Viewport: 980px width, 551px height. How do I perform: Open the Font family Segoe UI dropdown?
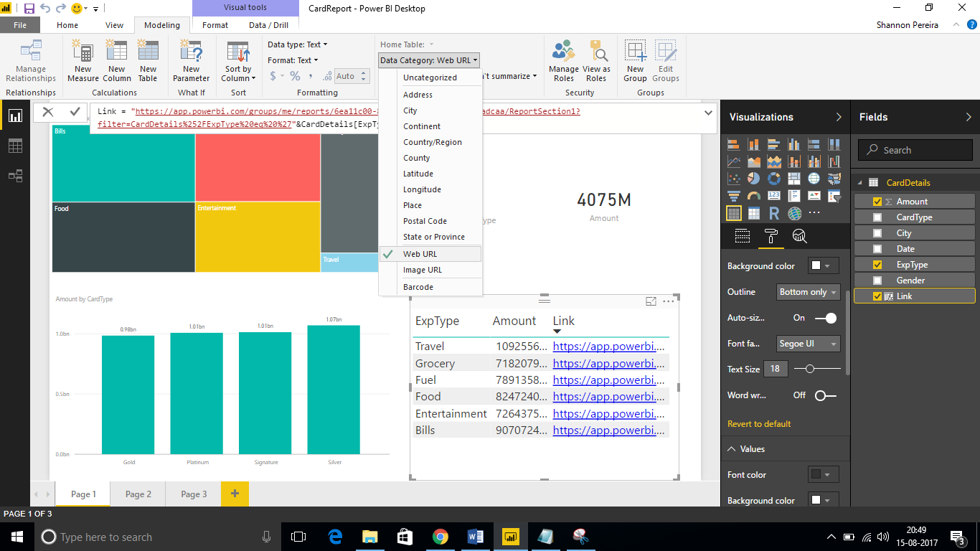tap(809, 344)
